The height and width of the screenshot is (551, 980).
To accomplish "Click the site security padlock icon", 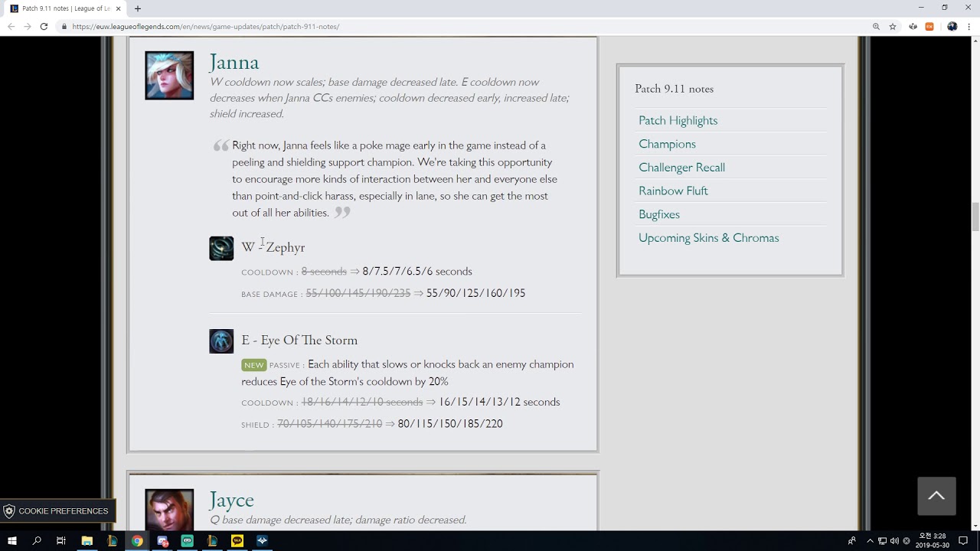I will (x=64, y=26).
